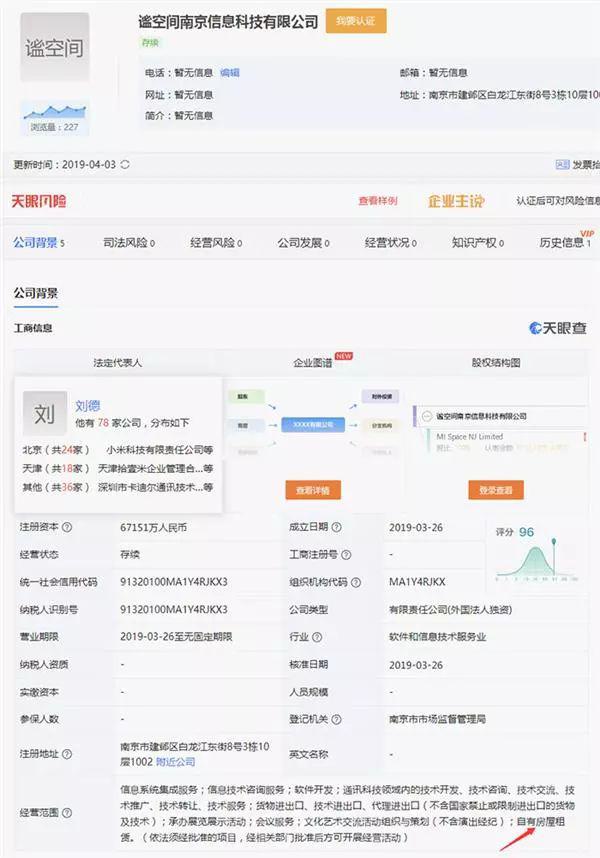Click the 编辑 link next to phone

pyautogui.click(x=230, y=73)
